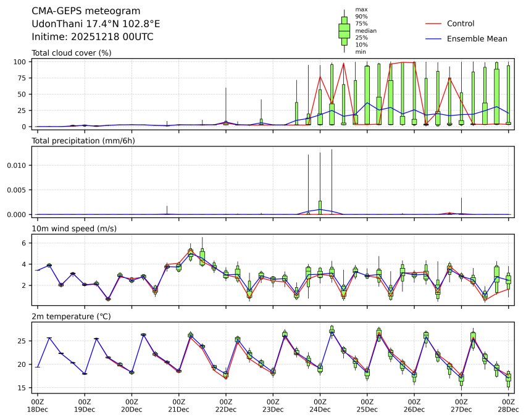This screenshot has width=526, height=420.
Task: Select the Total cloud cover panel title
Action: [71, 53]
